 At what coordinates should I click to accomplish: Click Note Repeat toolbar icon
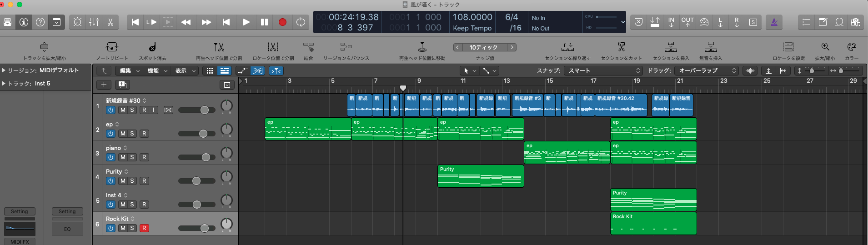(x=112, y=47)
